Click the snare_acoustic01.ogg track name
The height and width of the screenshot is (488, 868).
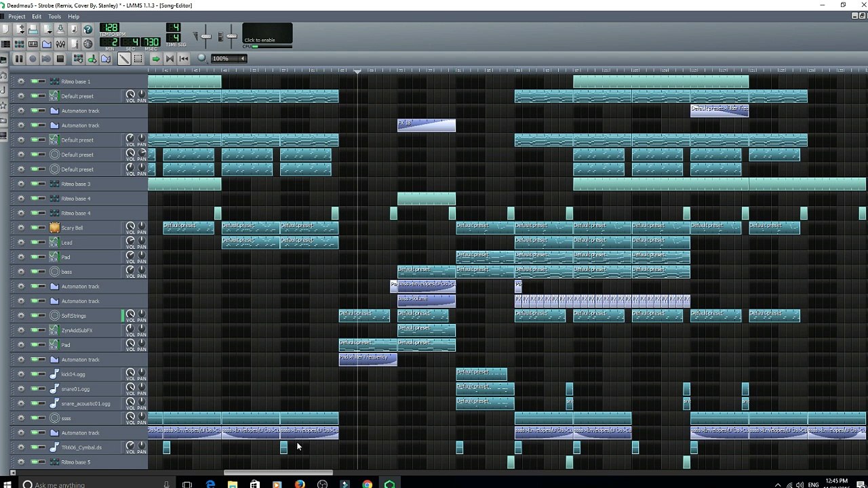tap(85, 404)
